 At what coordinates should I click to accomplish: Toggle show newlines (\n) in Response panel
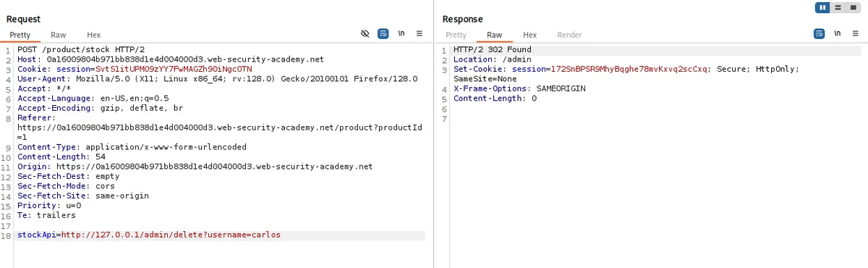click(837, 34)
